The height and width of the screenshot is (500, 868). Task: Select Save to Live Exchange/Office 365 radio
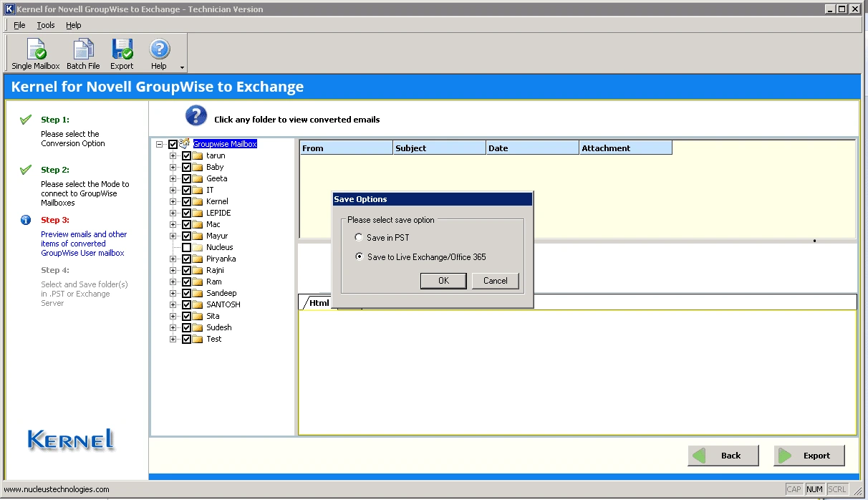359,256
